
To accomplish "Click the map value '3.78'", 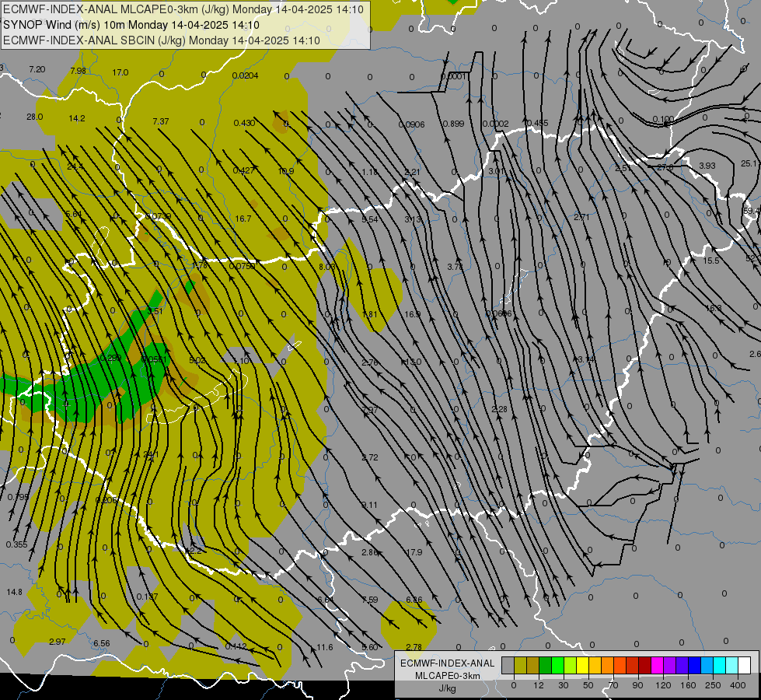I will [x=456, y=267].
